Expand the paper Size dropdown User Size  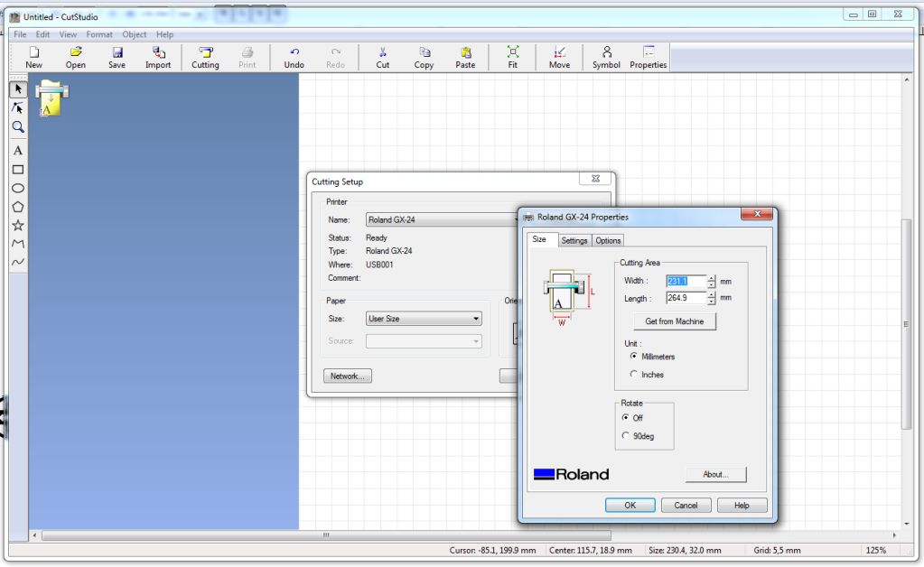[424, 319]
